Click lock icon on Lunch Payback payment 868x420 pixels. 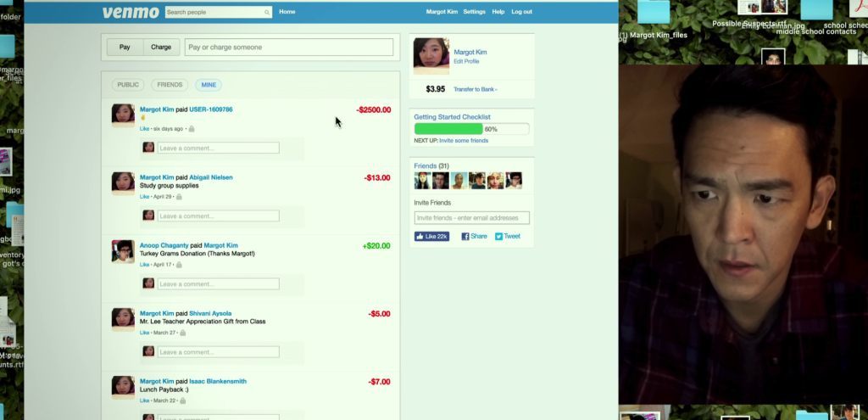183,400
